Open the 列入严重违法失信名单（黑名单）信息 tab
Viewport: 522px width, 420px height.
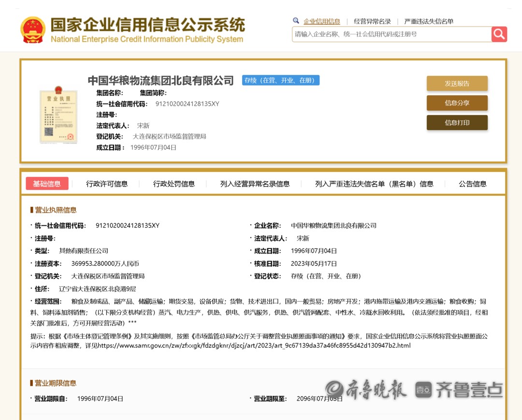[x=374, y=184]
